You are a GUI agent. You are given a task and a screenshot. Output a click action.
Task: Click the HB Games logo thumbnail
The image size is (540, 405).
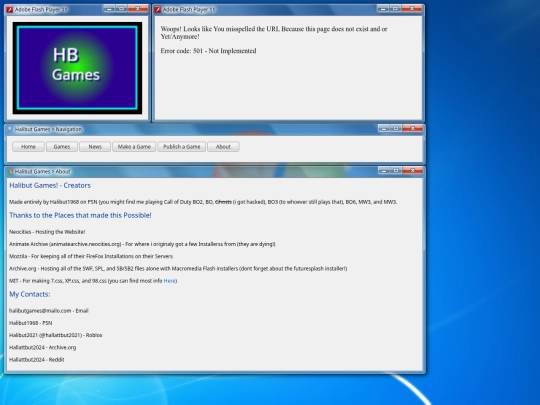coord(77,68)
